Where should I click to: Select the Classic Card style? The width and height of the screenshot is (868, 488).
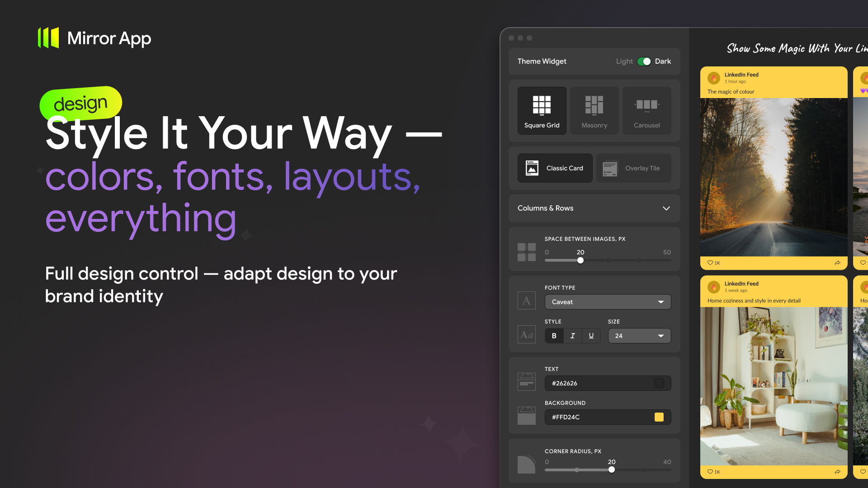click(555, 168)
